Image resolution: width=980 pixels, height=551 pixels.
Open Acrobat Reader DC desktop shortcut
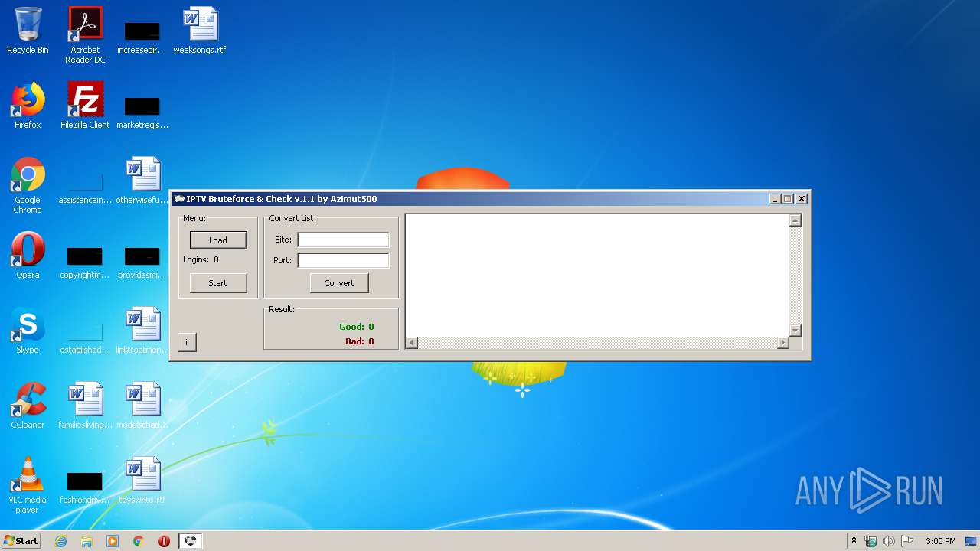click(85, 35)
